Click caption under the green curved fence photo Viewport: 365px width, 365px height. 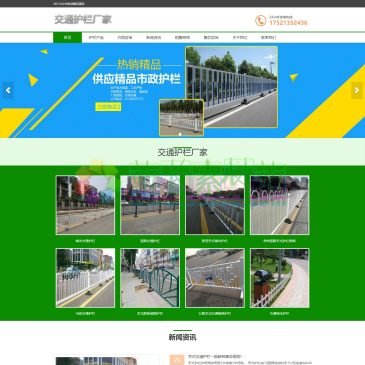tap(150, 313)
